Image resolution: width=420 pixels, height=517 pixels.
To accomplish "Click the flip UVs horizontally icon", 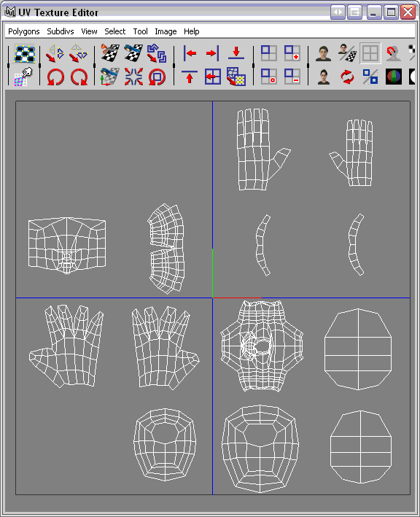I will (x=55, y=53).
